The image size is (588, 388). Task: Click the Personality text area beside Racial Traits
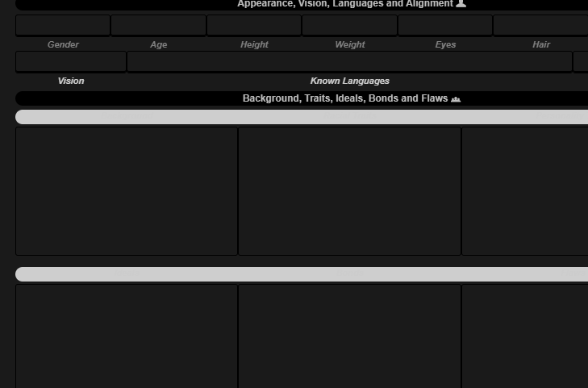click(525, 191)
